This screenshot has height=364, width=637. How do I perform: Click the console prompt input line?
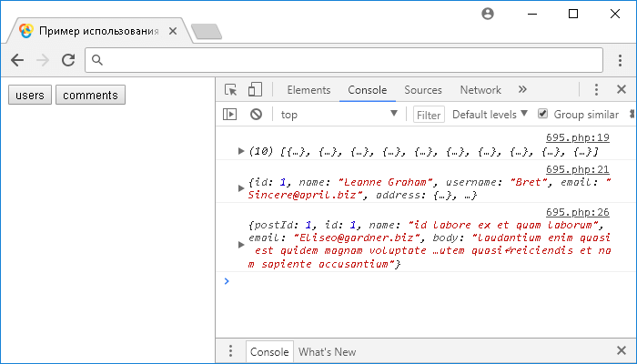tap(426, 281)
